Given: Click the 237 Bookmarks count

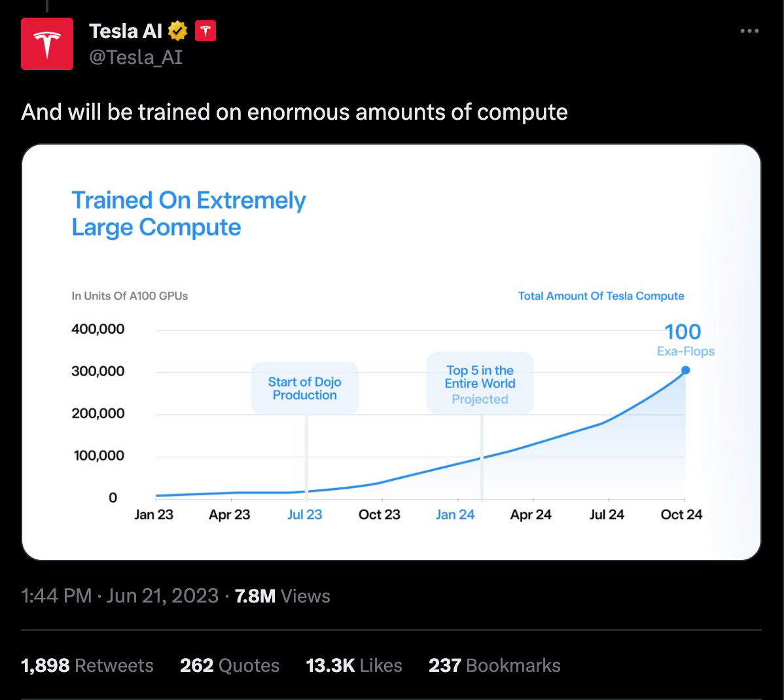Looking at the screenshot, I should (x=495, y=665).
